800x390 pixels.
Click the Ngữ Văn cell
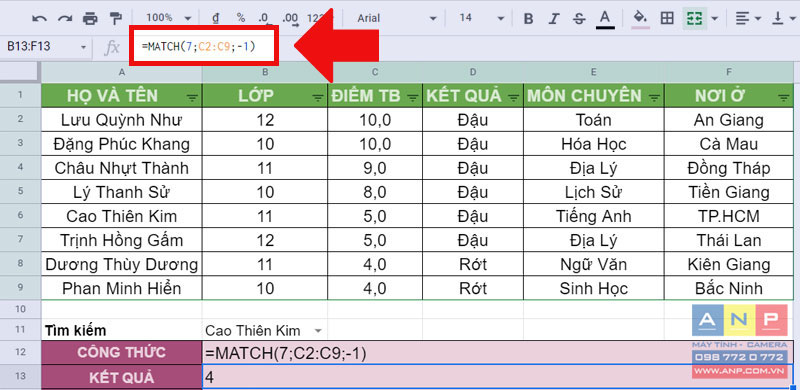pos(594,264)
